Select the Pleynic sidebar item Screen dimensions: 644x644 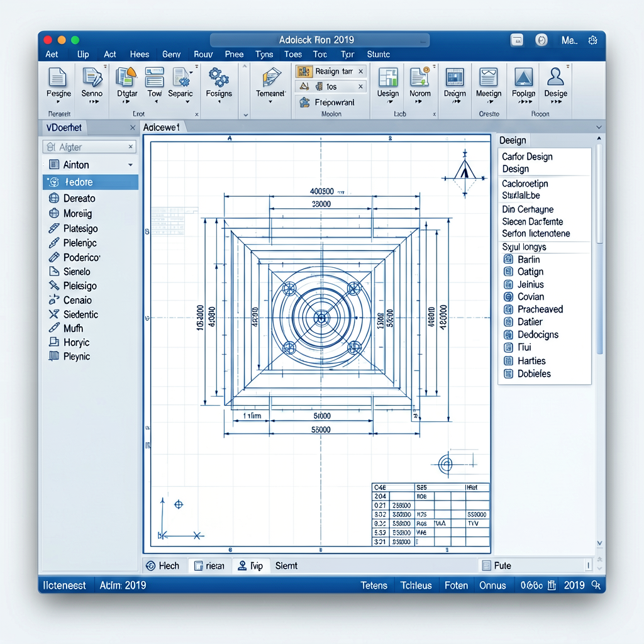tap(89, 356)
